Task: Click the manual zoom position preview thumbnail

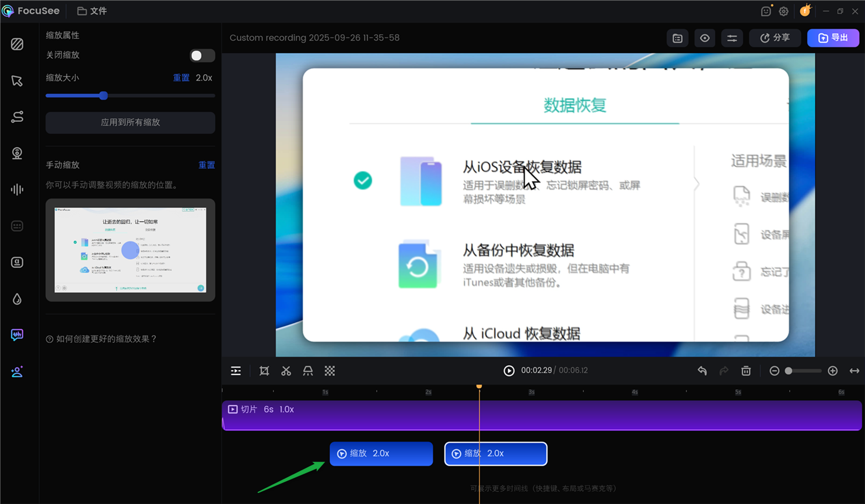Action: tap(130, 250)
